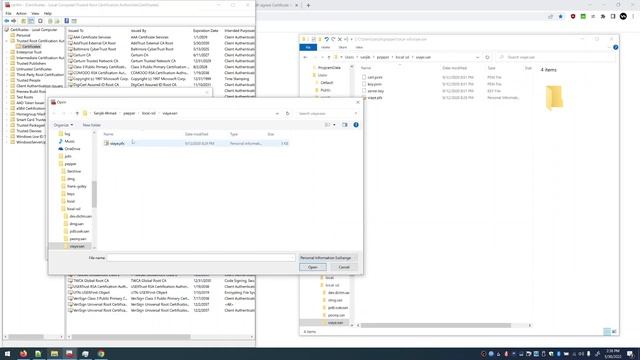Tick checkbox beside server.key in File Explorer
This screenshot has width=640, height=360.
(364, 91)
